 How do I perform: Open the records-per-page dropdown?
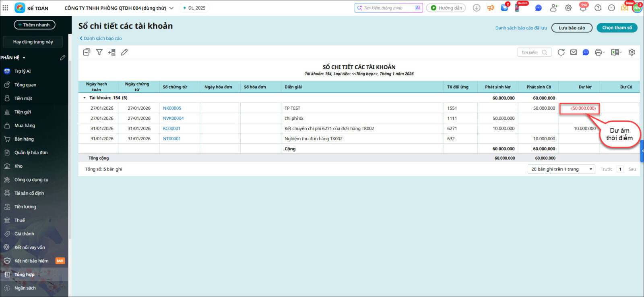[561, 169]
